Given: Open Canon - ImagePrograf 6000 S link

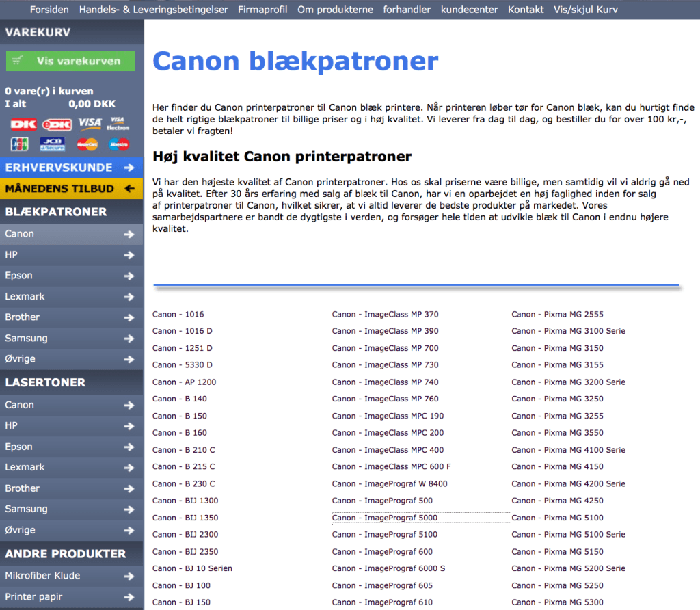Looking at the screenshot, I should [388, 568].
